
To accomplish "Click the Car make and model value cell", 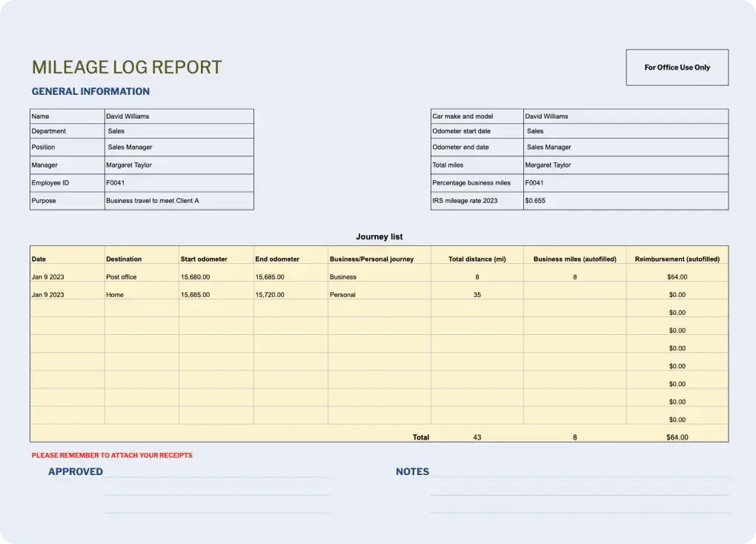I will point(625,116).
